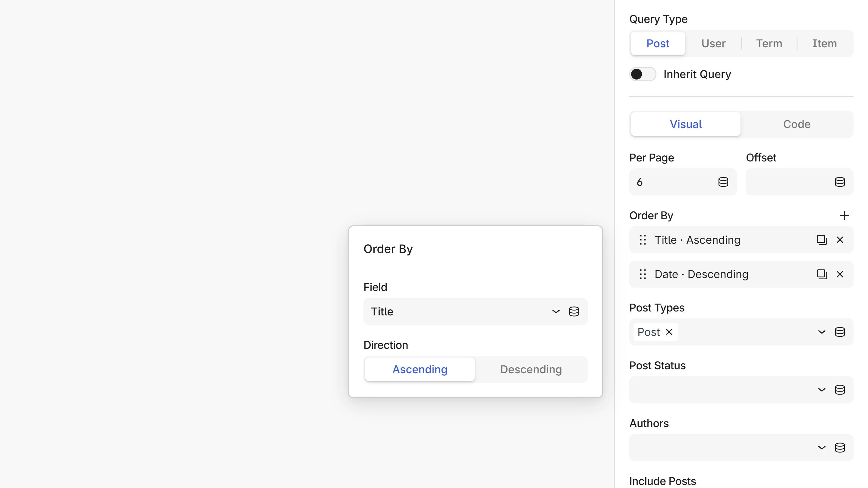Viewport: 868px width, 488px height.
Task: Expand the Post Types dropdown
Action: (x=822, y=332)
